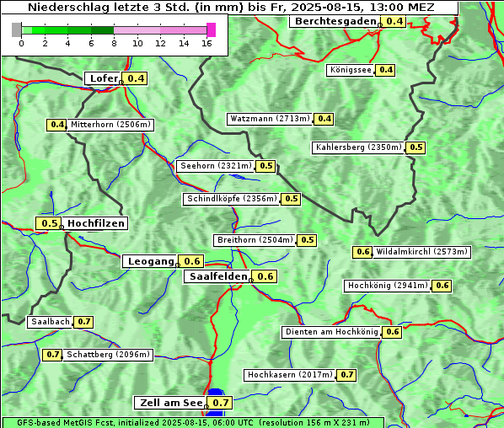504x428 pixels.
Task: Select Schattberg (2096m) label
Action: point(108,355)
